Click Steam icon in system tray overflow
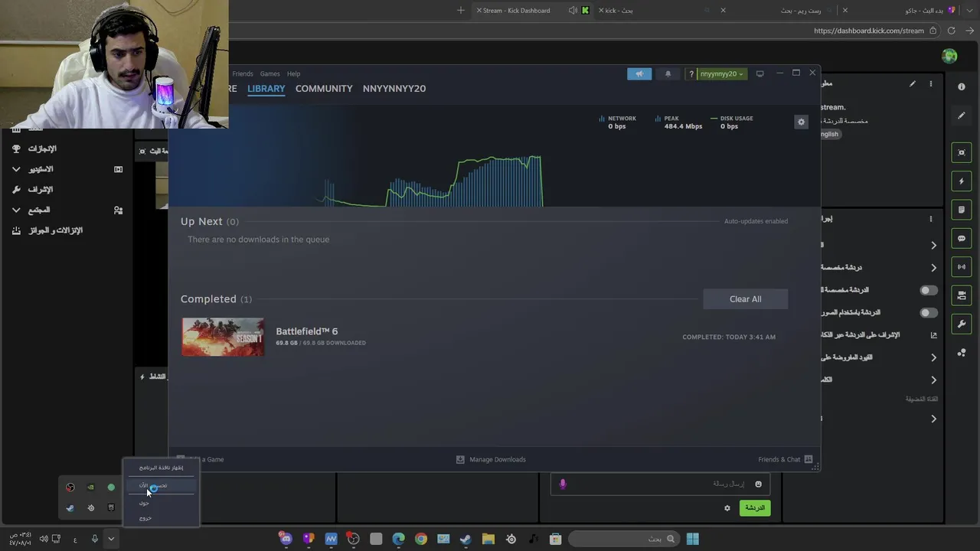The image size is (980, 551). [x=70, y=507]
